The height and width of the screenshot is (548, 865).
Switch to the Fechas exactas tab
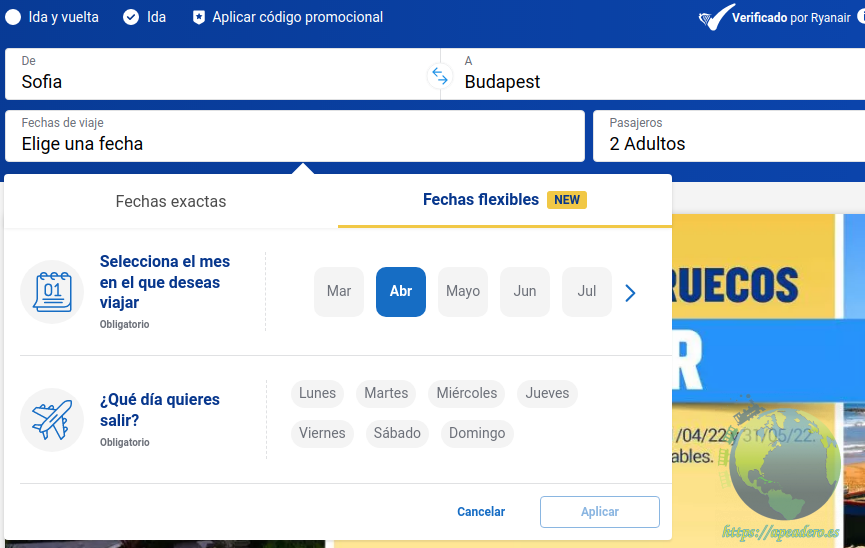171,201
